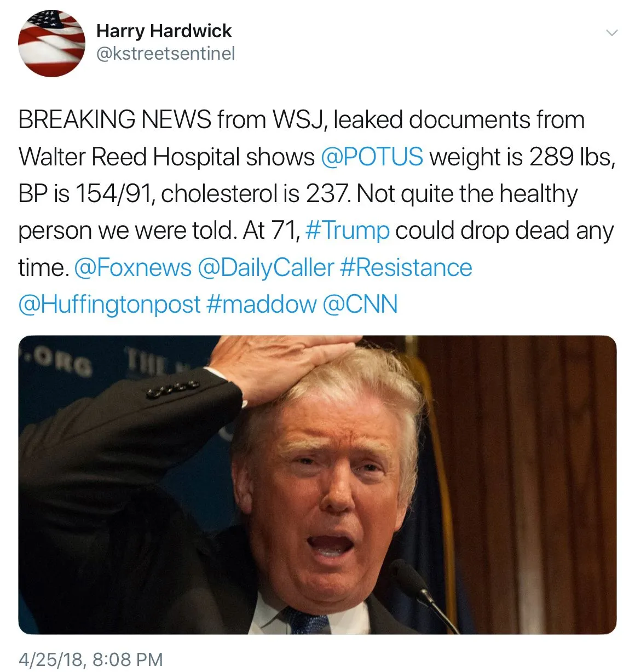Tap the American flag profile avatar
Screen dimensions: 629x672
click(x=51, y=43)
